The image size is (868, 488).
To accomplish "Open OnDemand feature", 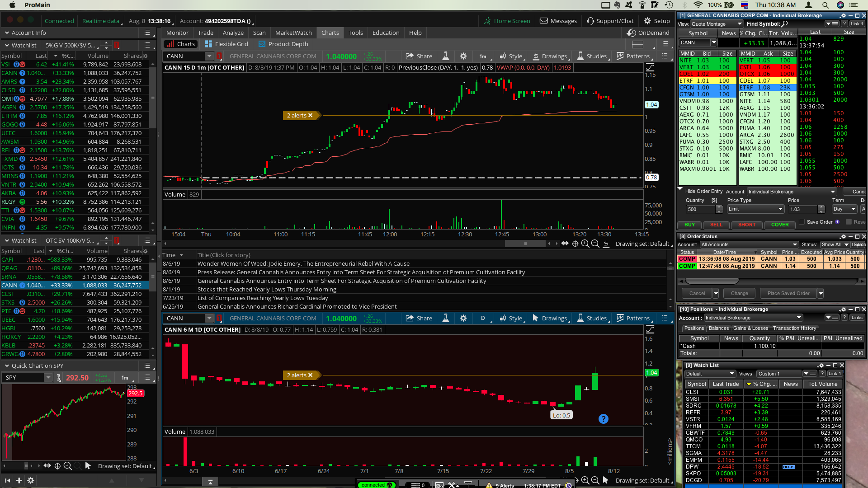I will [x=648, y=33].
